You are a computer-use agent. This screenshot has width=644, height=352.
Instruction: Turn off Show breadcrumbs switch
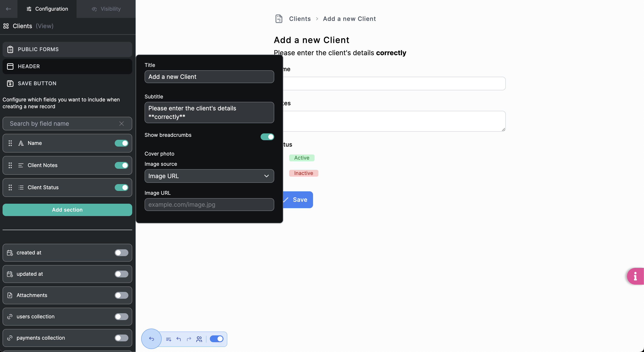(x=267, y=137)
